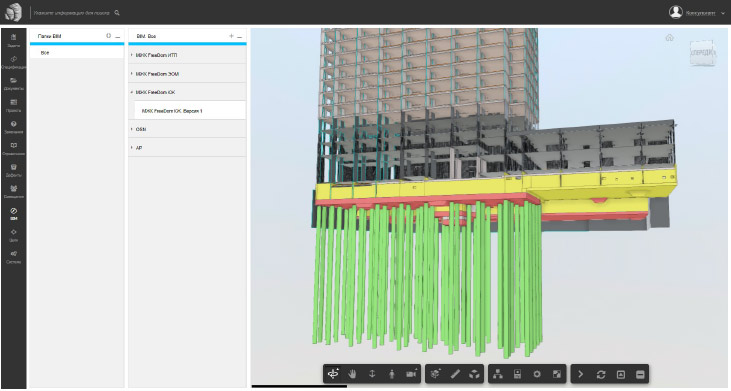Image resolution: width=731 pixels, height=391 pixels.
Task: Open the BIM section in left sidebar
Action: [14, 214]
